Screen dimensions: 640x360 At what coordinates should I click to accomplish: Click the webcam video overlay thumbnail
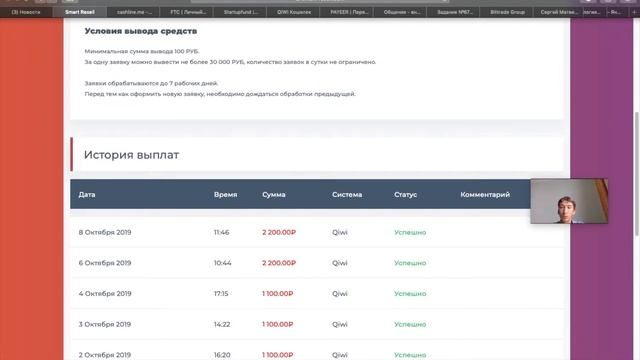569,201
